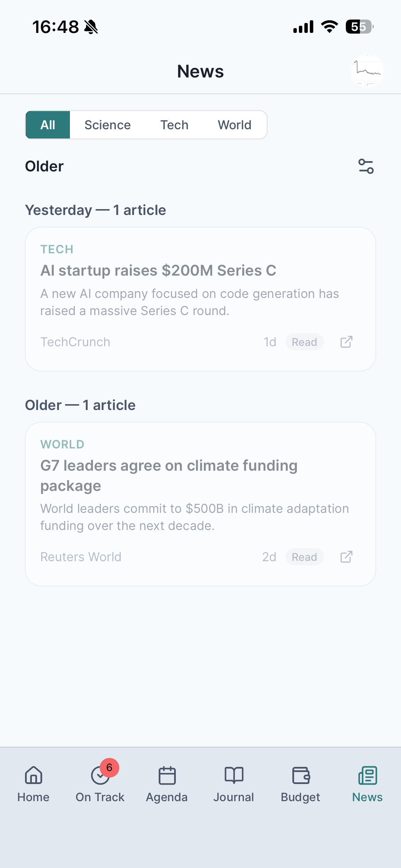Open the Older section header options
Image resolution: width=401 pixels, height=868 pixels.
click(x=44, y=166)
